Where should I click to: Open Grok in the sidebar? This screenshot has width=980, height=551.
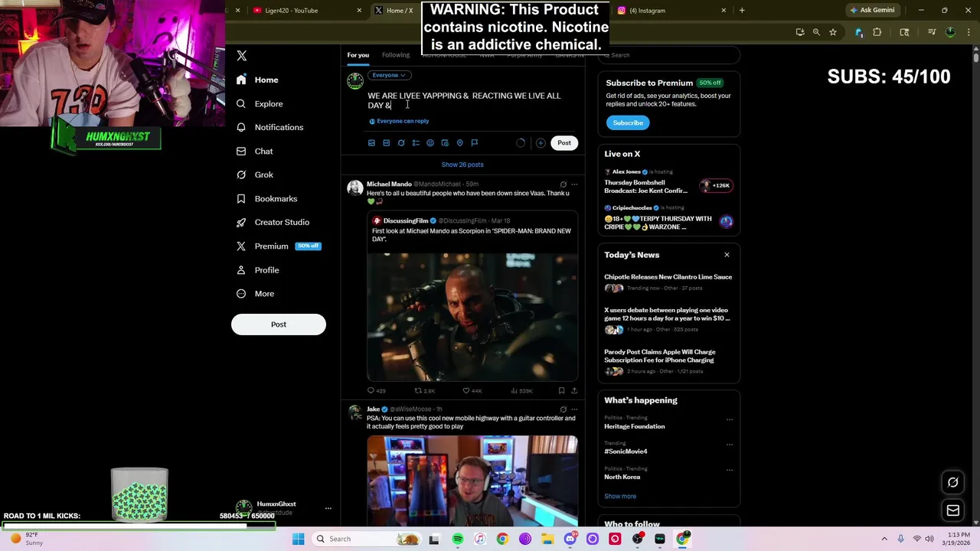click(x=254, y=174)
